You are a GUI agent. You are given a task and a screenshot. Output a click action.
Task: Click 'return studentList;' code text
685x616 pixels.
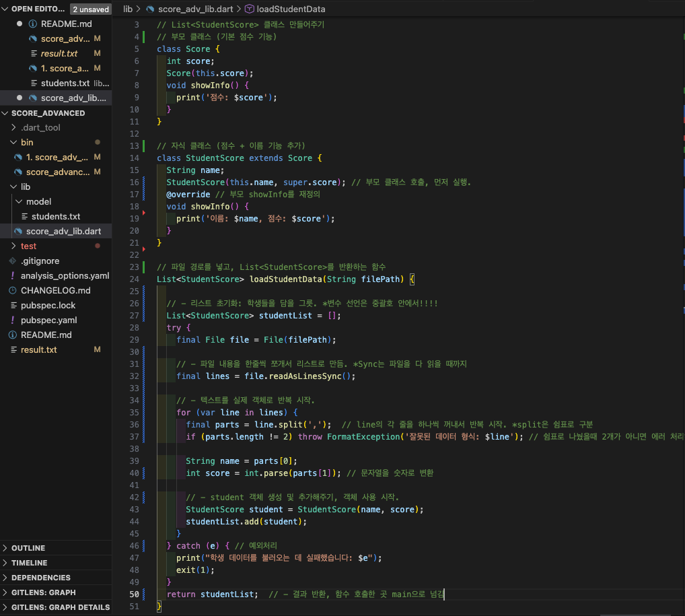[213, 594]
